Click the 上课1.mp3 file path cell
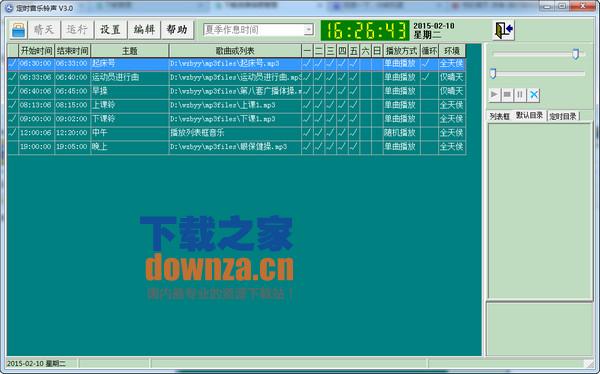This screenshot has height=374, width=600. tap(235, 105)
